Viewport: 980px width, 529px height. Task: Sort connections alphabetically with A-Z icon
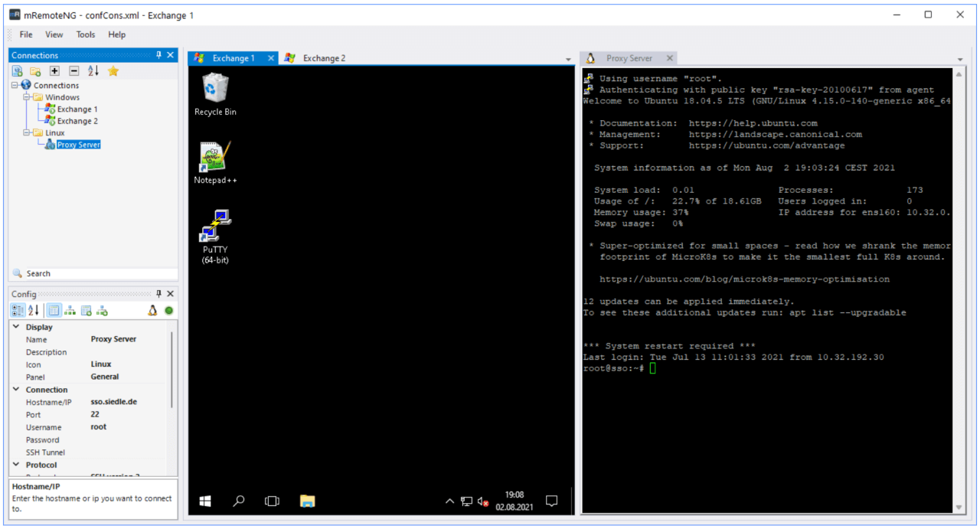click(x=93, y=70)
